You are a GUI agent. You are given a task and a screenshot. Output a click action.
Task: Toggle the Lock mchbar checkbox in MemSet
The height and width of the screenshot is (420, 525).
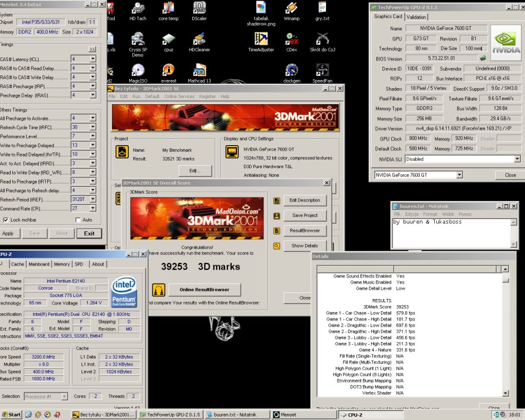point(6,219)
